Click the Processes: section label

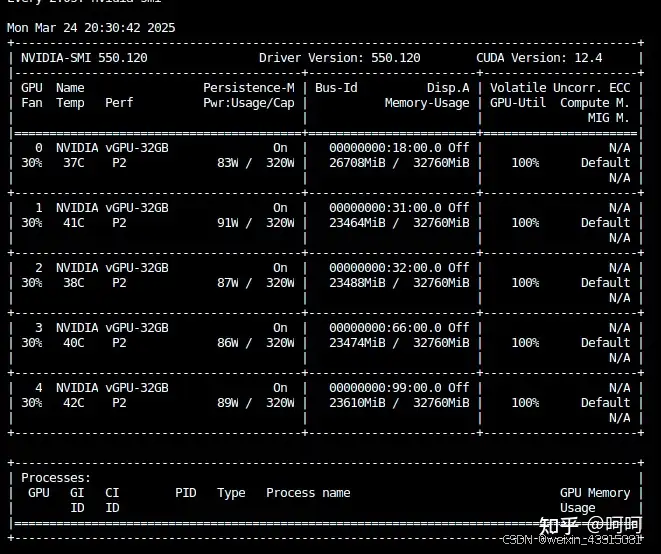[x=56, y=478]
